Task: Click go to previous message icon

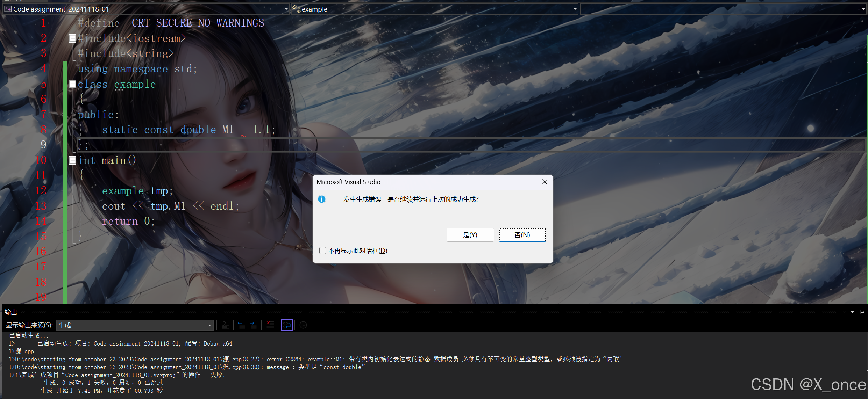Action: 241,325
